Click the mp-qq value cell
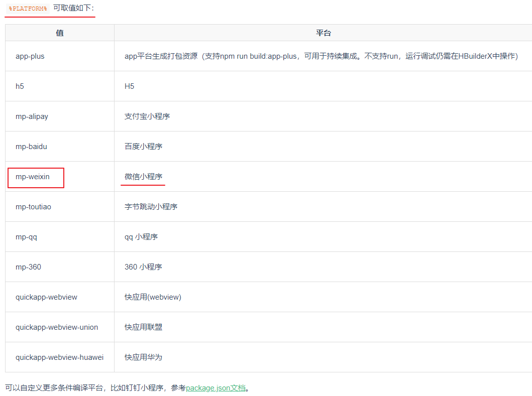 click(60, 237)
